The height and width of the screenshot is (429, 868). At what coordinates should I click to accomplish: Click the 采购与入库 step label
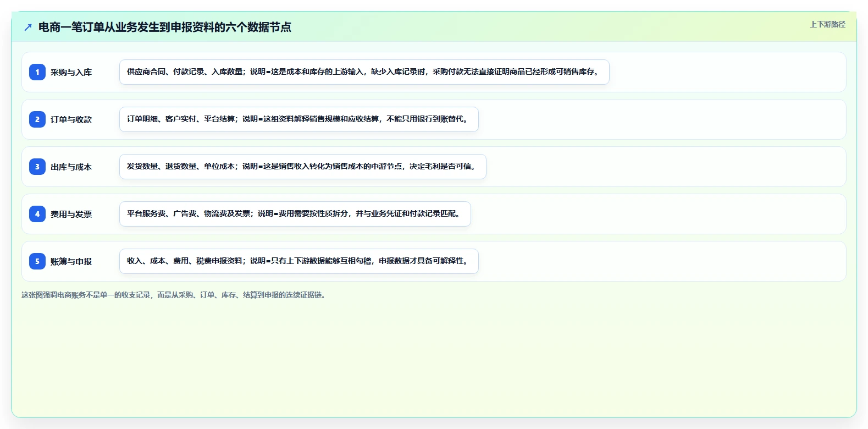[71, 72]
